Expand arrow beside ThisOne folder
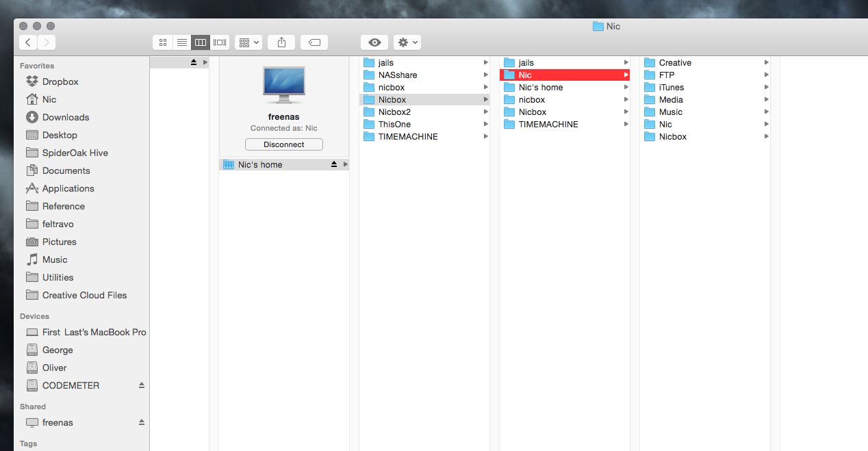The width and height of the screenshot is (868, 451). coord(486,124)
